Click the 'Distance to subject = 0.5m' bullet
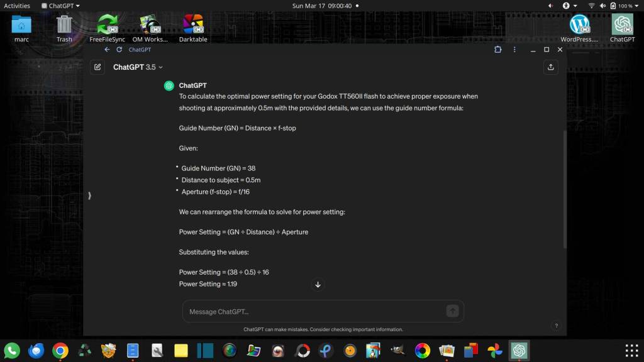 coord(221,180)
